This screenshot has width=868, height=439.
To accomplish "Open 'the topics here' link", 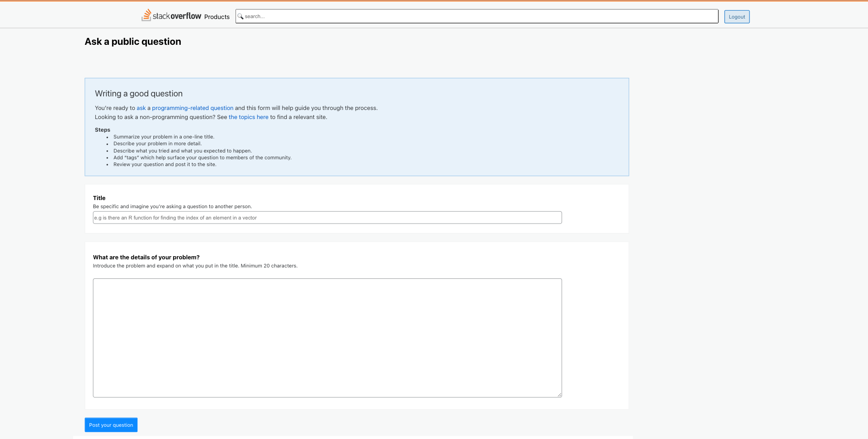I will click(248, 117).
